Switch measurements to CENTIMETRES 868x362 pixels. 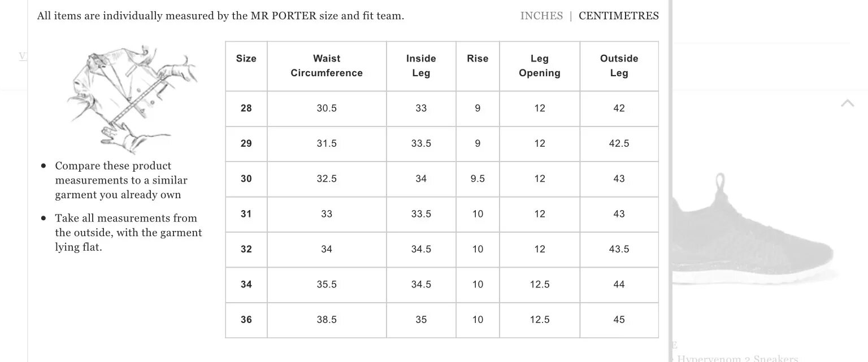point(619,16)
